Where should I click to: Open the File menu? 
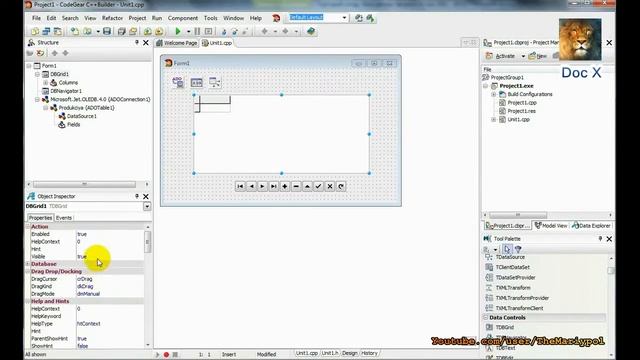point(36,18)
